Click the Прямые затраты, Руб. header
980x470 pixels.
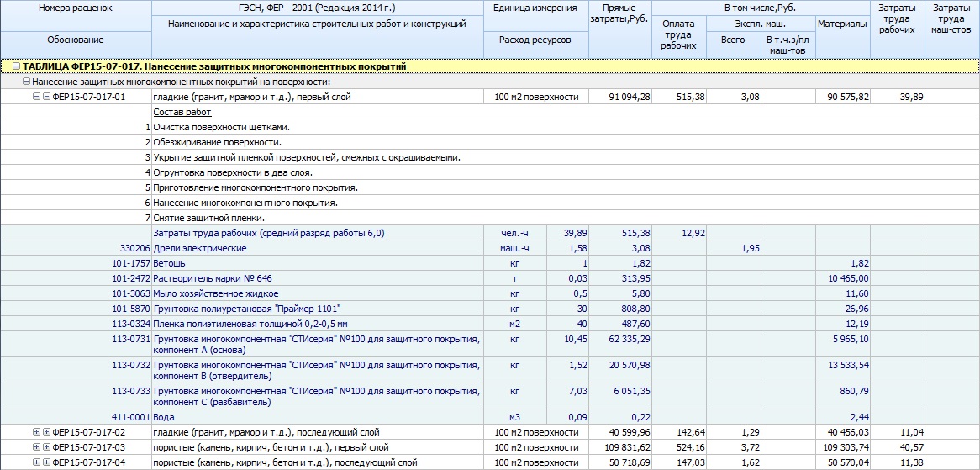point(620,29)
